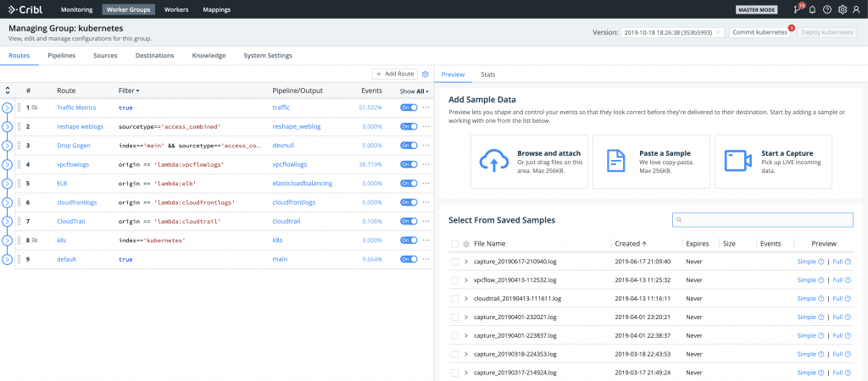This screenshot has height=381, width=868.
Task: Switch to the Stats tab
Action: click(x=488, y=75)
